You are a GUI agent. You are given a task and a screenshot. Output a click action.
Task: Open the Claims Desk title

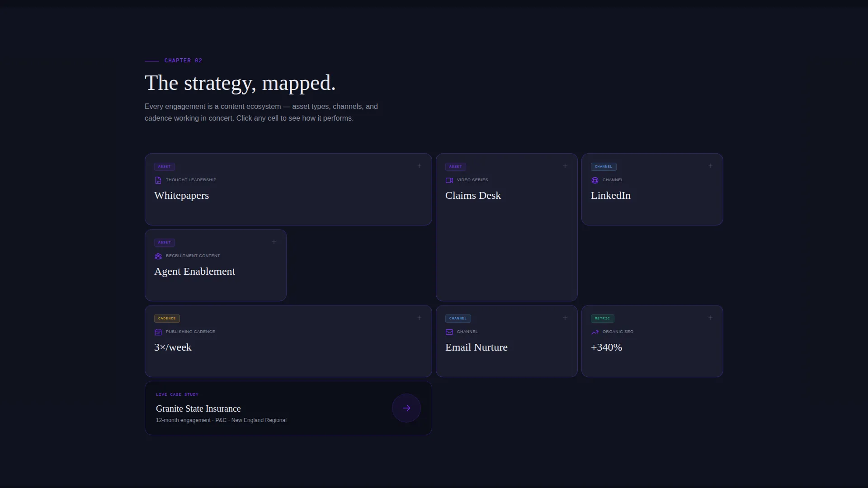tap(473, 196)
